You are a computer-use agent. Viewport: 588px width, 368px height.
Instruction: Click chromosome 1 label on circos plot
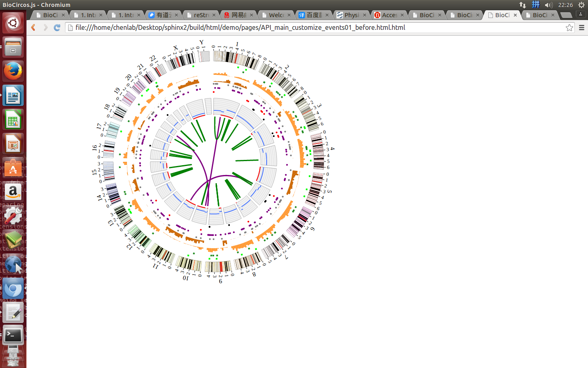tap(237, 44)
